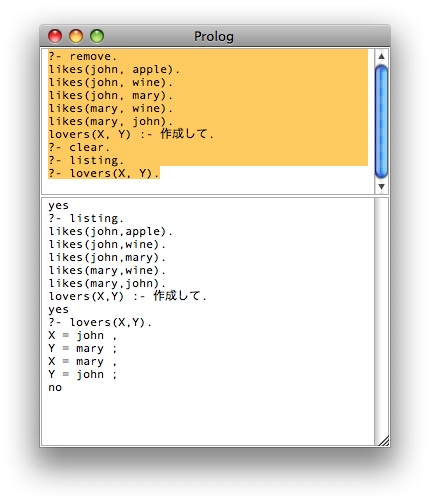Click the scroll down arrow in input pane
The height and width of the screenshot is (502, 430).
pyautogui.click(x=382, y=186)
